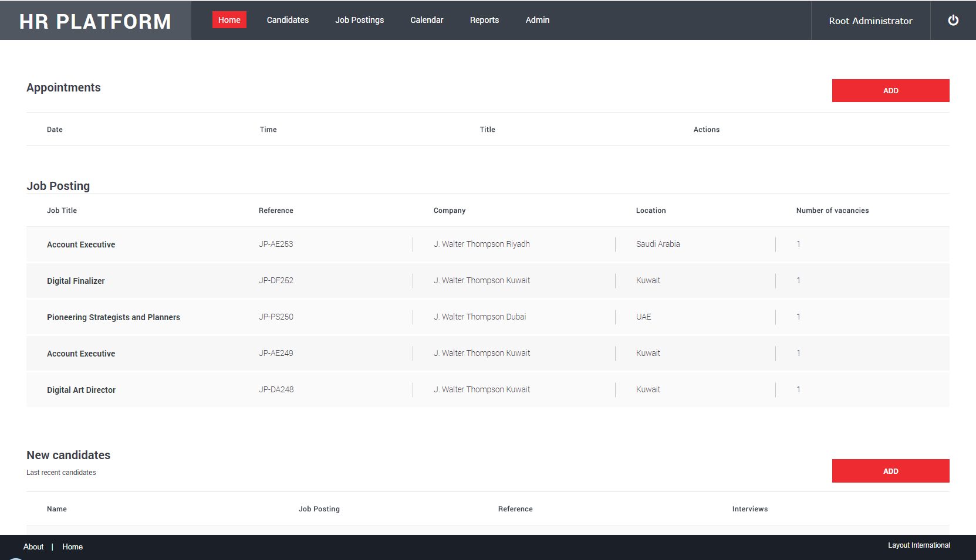This screenshot has height=560, width=976.
Task: Select reference JP-DF252
Action: [276, 280]
